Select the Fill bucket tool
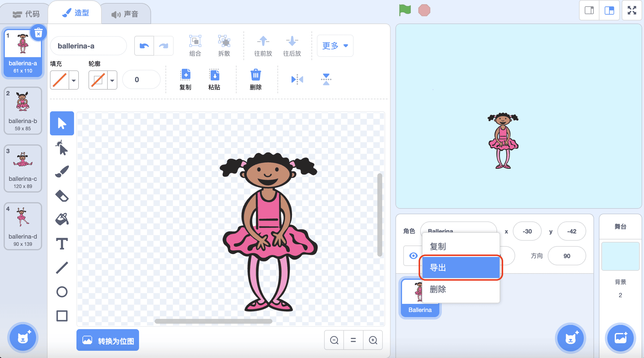The image size is (644, 358). (x=62, y=219)
